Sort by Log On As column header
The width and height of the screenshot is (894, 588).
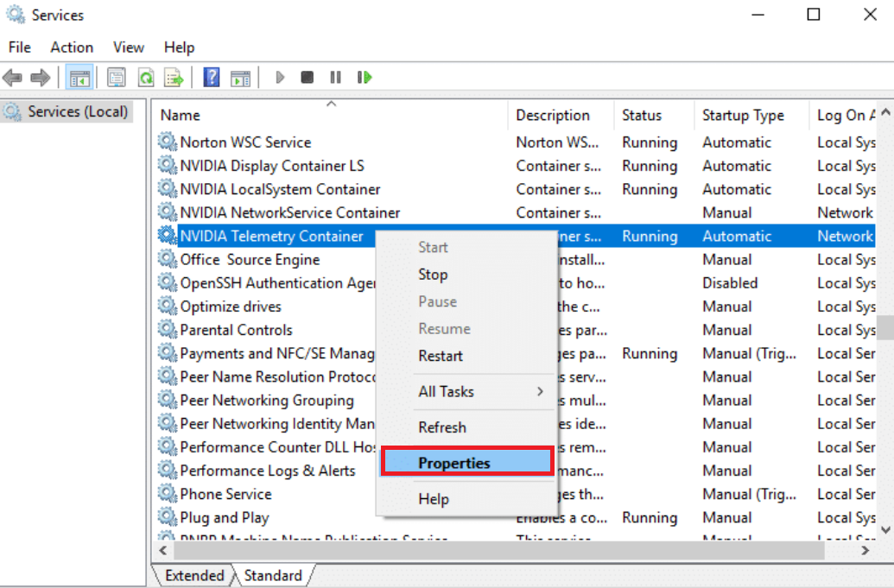(x=843, y=115)
